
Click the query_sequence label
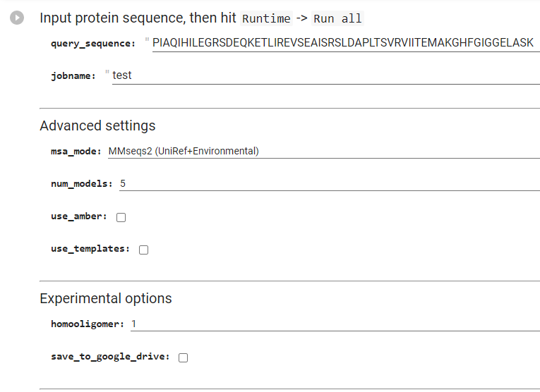[x=93, y=44]
